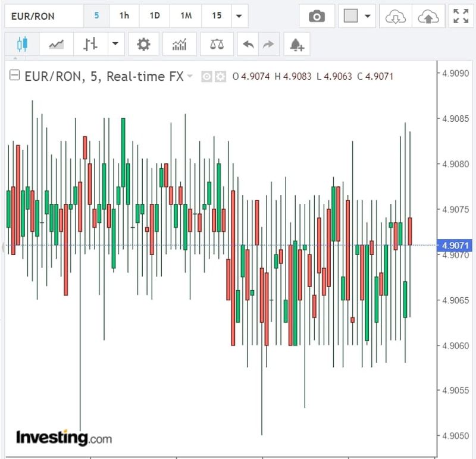
Task: Select the 1D timeframe
Action: (x=155, y=16)
